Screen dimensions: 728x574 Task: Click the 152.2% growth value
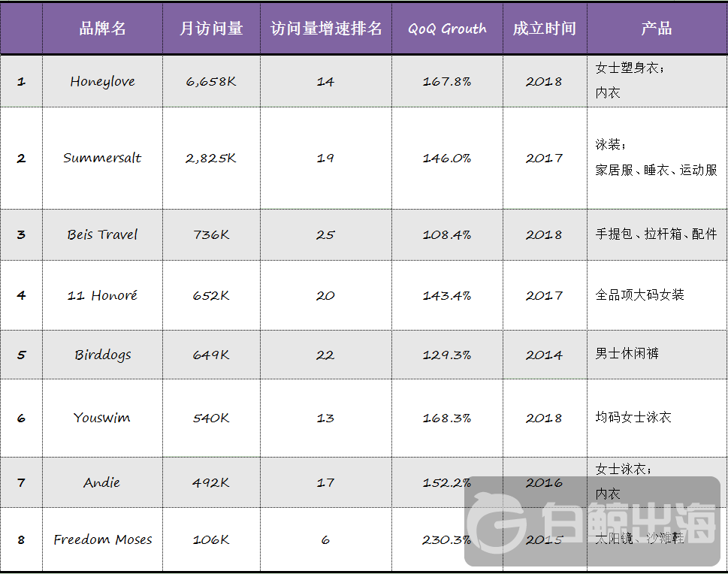tap(447, 482)
